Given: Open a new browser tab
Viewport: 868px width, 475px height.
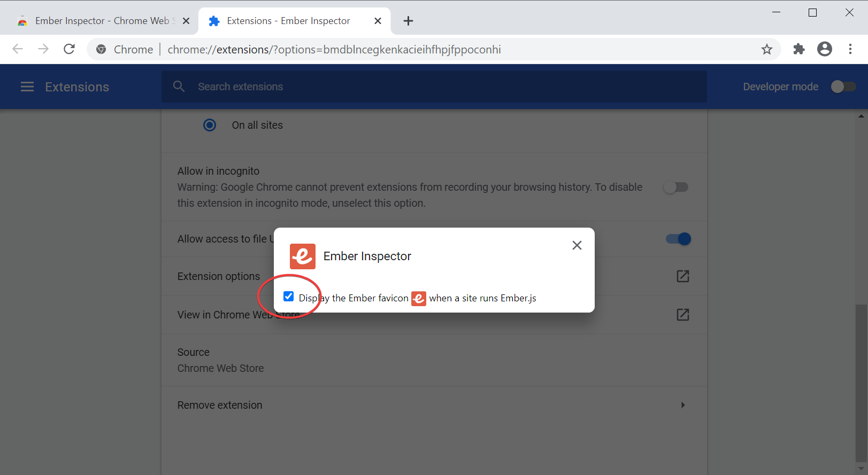Looking at the screenshot, I should (408, 21).
